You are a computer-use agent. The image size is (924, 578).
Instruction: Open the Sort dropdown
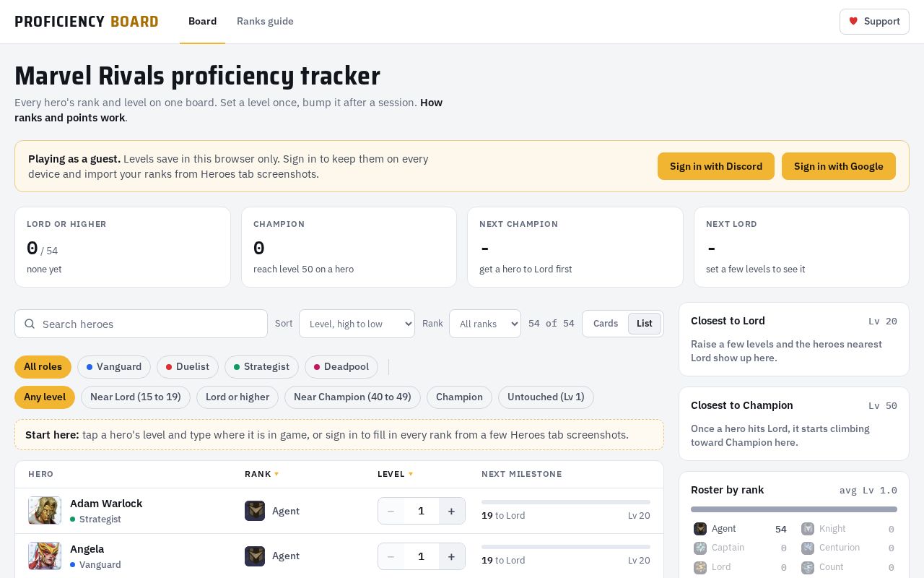point(357,324)
